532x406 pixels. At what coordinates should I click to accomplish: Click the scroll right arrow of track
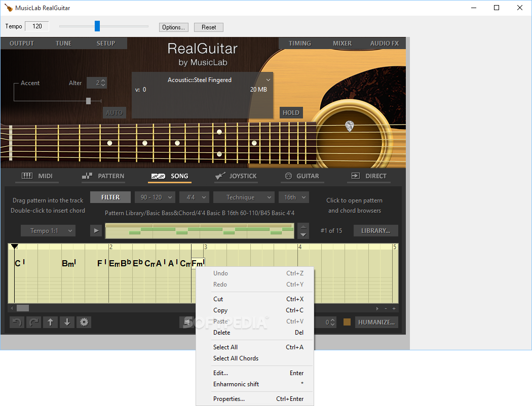(x=377, y=308)
